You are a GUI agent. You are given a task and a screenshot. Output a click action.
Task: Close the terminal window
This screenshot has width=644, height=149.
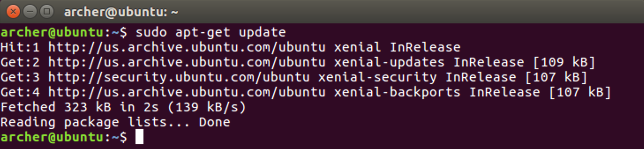(13, 12)
